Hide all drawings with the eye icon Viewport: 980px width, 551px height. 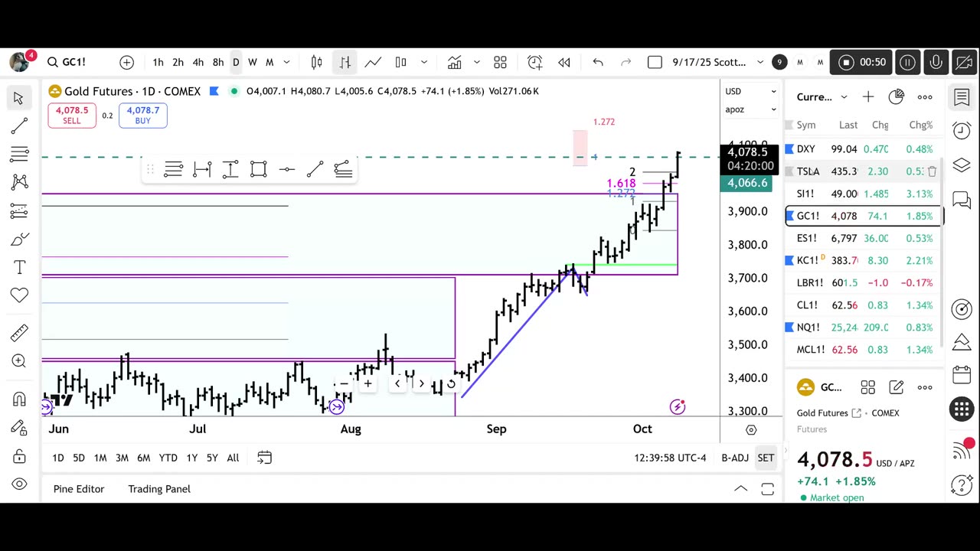coord(19,484)
